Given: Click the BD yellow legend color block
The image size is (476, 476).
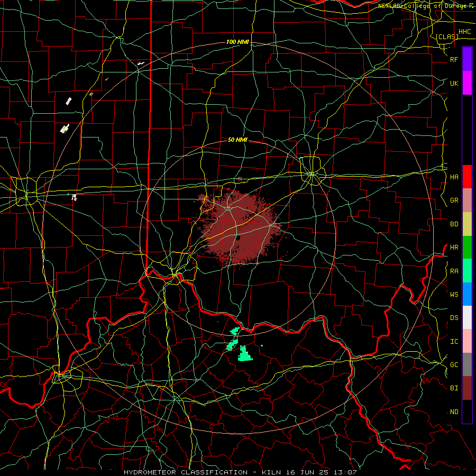Looking at the screenshot, I should [467, 224].
